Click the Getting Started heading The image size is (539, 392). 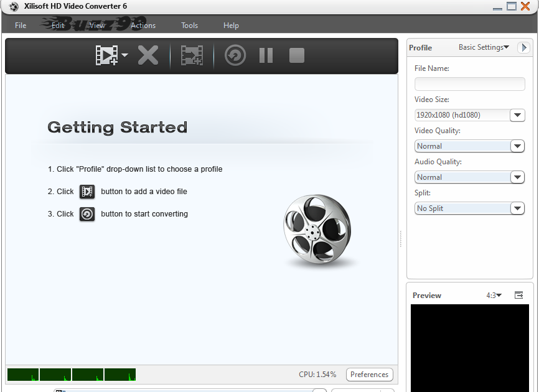tap(117, 127)
